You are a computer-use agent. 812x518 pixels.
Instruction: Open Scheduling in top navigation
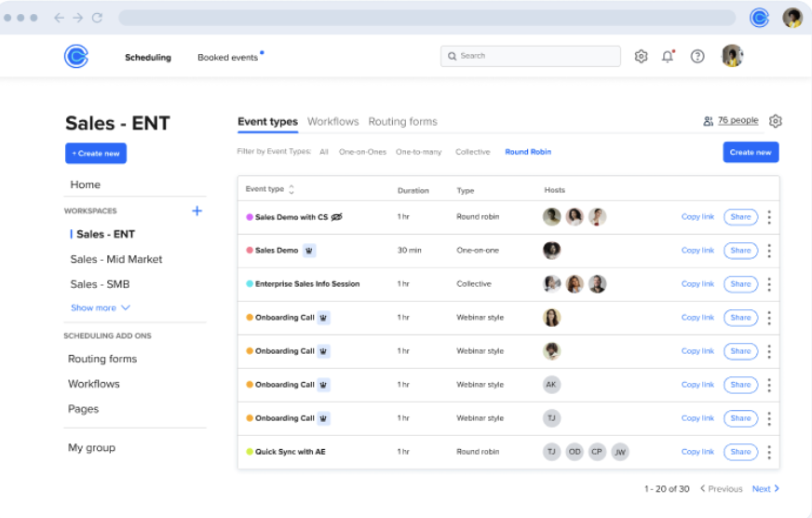pos(148,58)
